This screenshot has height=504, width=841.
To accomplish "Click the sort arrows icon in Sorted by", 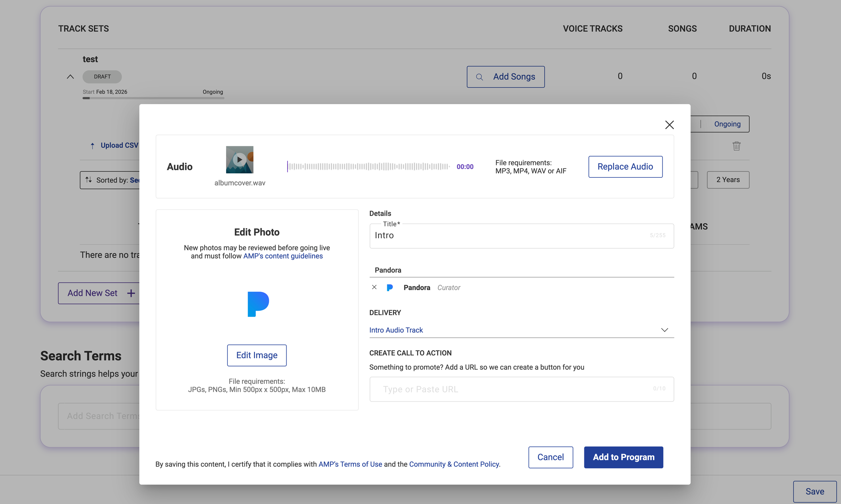I will coord(89,180).
